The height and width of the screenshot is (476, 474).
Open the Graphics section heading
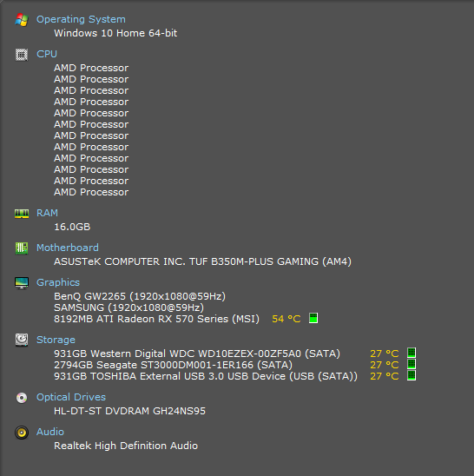point(58,282)
